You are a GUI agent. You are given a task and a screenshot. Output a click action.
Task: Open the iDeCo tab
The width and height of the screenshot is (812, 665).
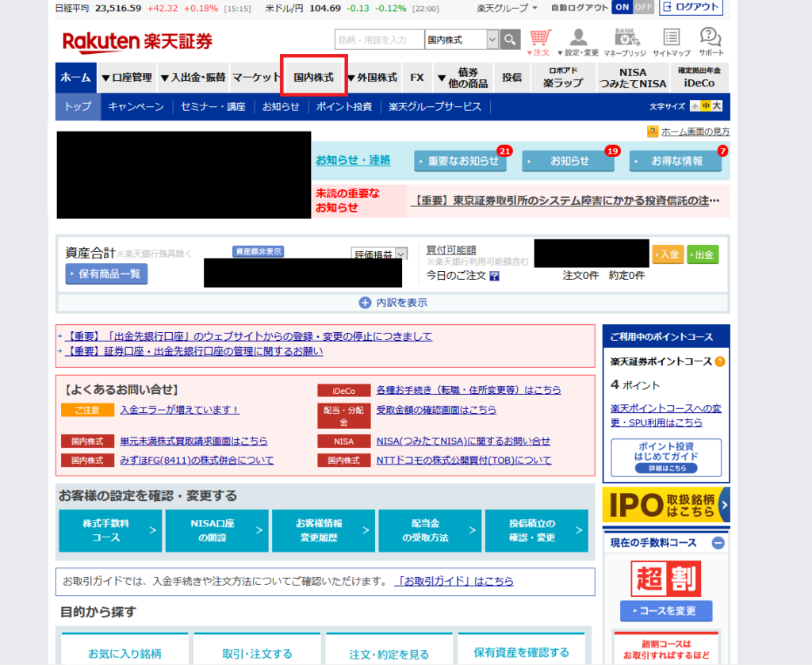699,78
